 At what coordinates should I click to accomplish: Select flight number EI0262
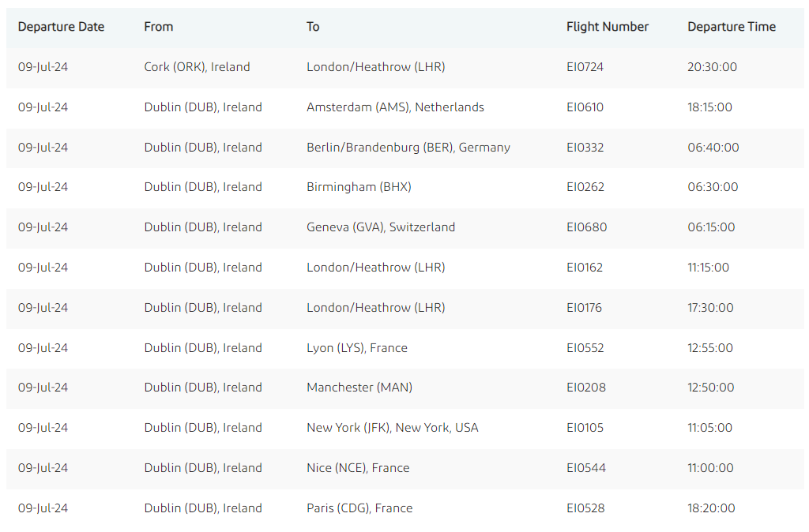click(x=585, y=187)
